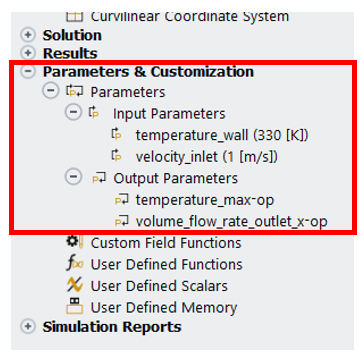Image resolution: width=363 pixels, height=362 pixels.
Task: Expand the Simulation Reports node
Action: [x=28, y=326]
